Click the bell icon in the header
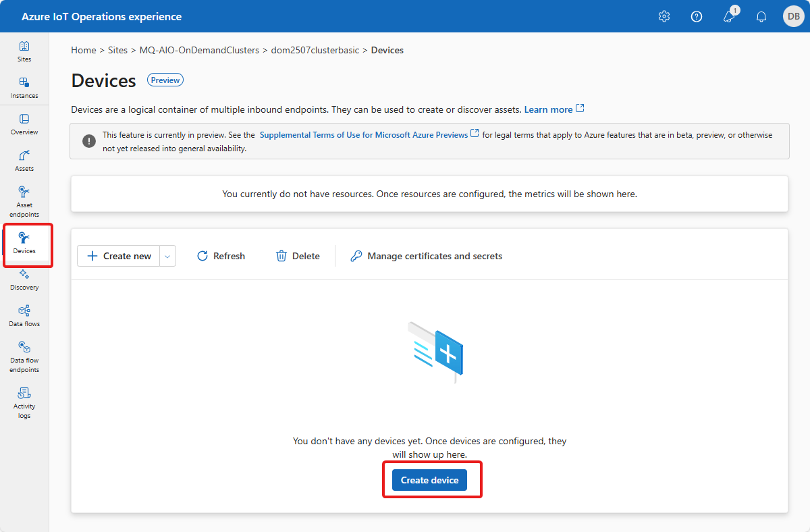 [x=761, y=16]
